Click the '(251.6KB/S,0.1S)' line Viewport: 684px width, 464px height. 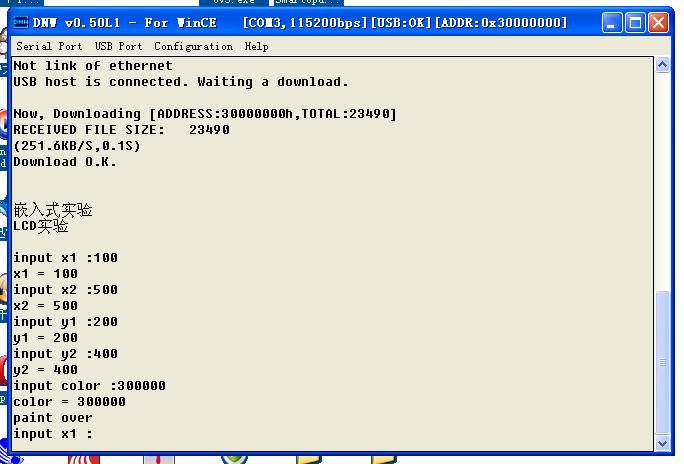pos(77,146)
